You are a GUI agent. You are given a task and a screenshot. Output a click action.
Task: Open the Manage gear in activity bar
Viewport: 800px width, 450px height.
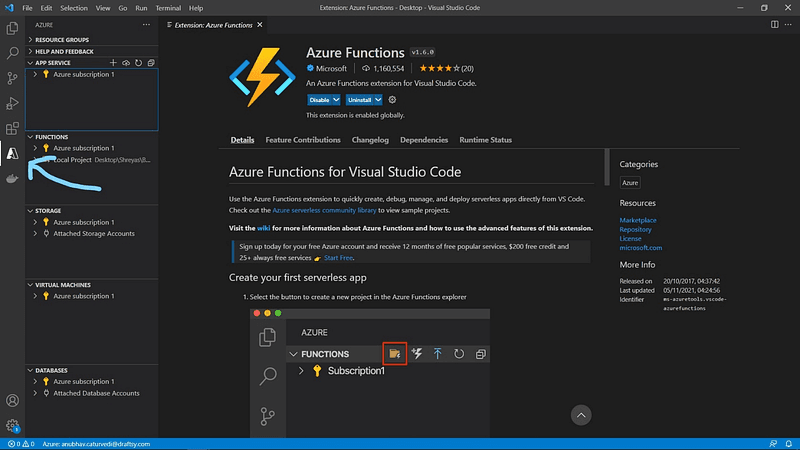pos(12,425)
